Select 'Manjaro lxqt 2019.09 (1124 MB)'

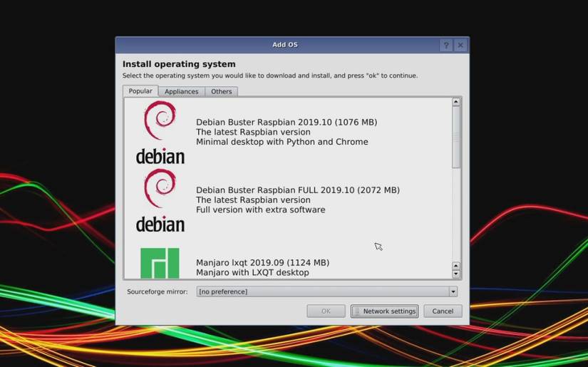pos(262,262)
